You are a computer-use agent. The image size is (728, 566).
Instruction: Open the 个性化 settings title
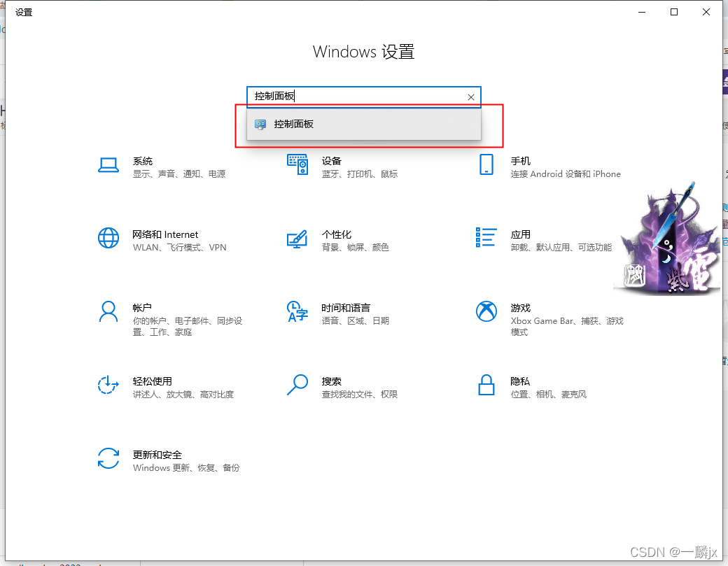(337, 234)
